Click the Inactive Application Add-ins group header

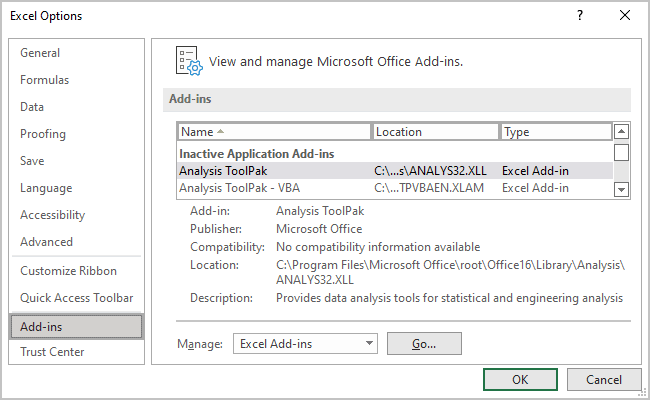(x=257, y=154)
